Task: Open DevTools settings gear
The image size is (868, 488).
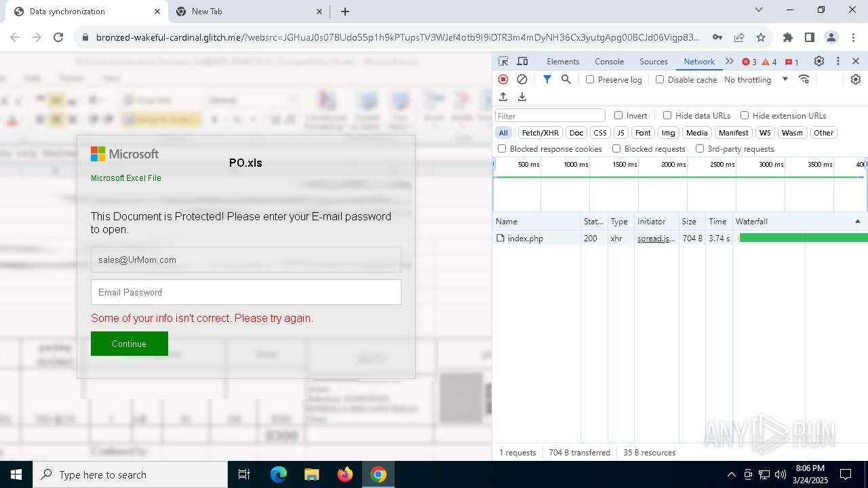Action: coord(819,61)
